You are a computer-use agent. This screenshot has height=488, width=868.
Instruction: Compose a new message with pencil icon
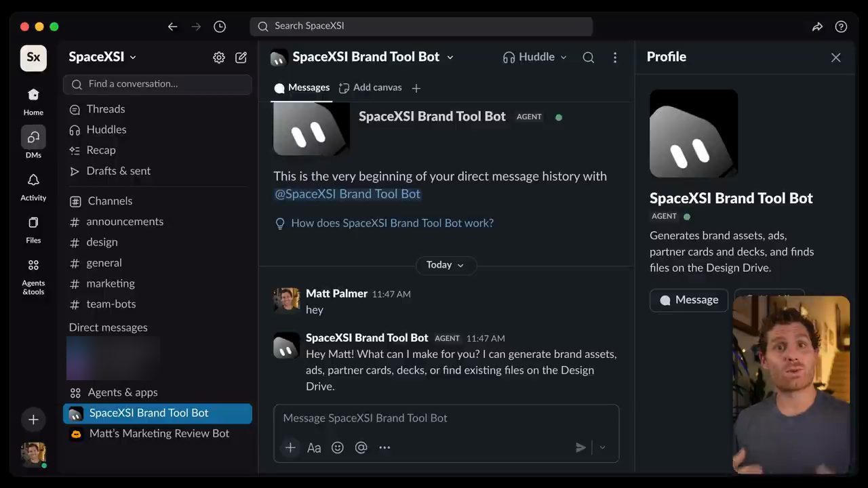click(x=241, y=58)
